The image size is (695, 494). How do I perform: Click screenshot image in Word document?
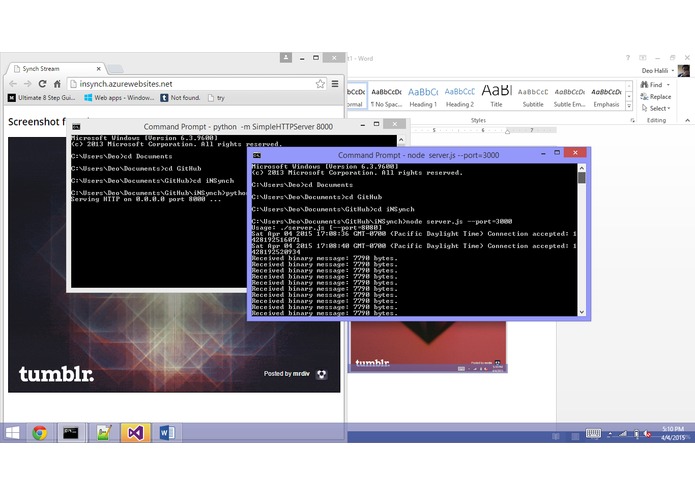[428, 346]
